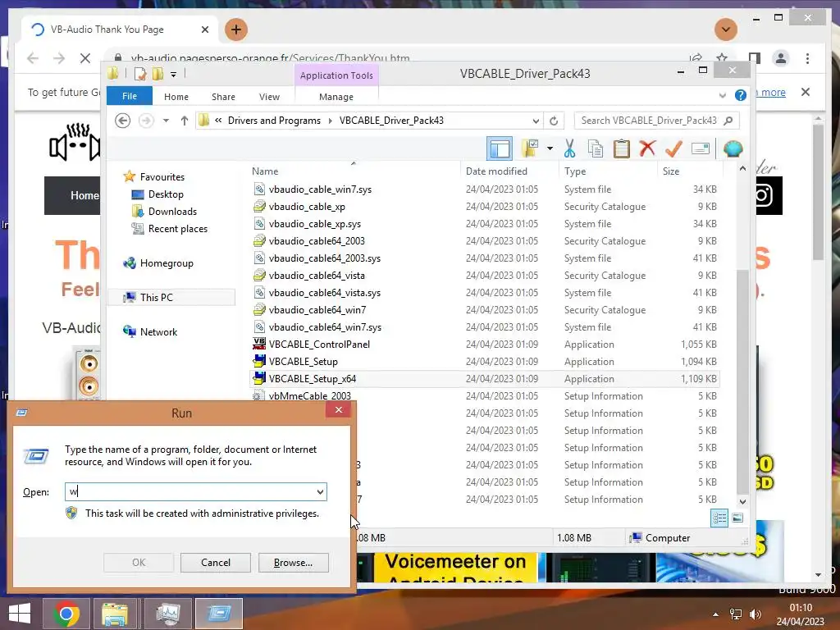The height and width of the screenshot is (630, 840).
Task: Open the Share ribbon tab
Action: 223,97
